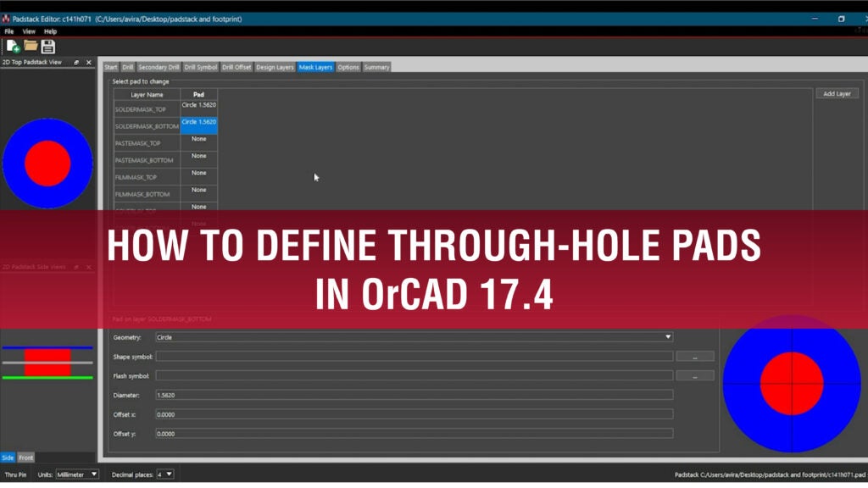The height and width of the screenshot is (488, 868).
Task: Browse for a Flash symbol file
Action: coord(697,374)
